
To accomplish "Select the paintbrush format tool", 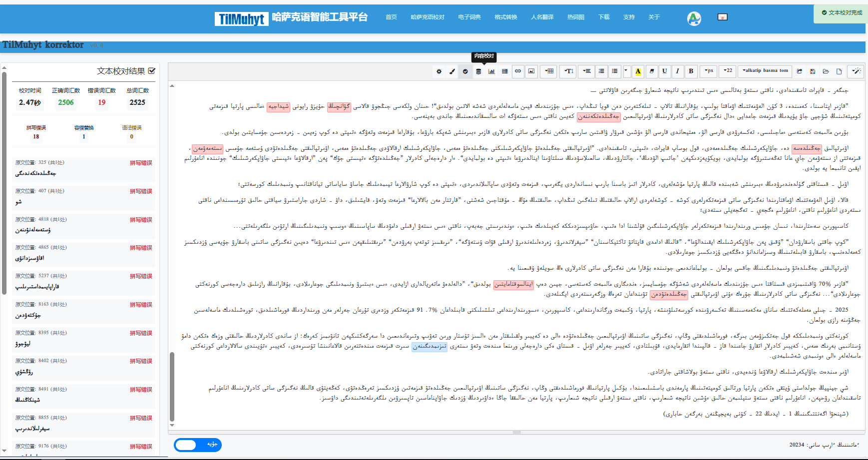I will point(452,71).
